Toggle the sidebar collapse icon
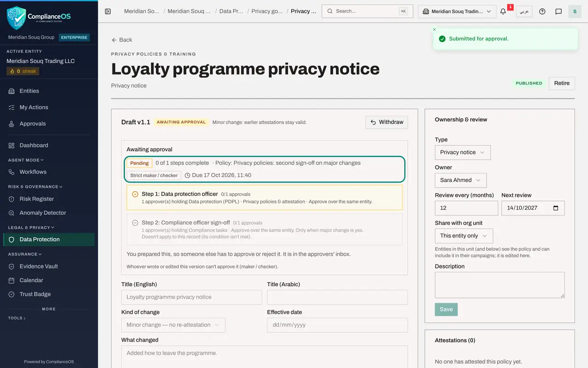Viewport: 588px width, 368px height. point(108,11)
